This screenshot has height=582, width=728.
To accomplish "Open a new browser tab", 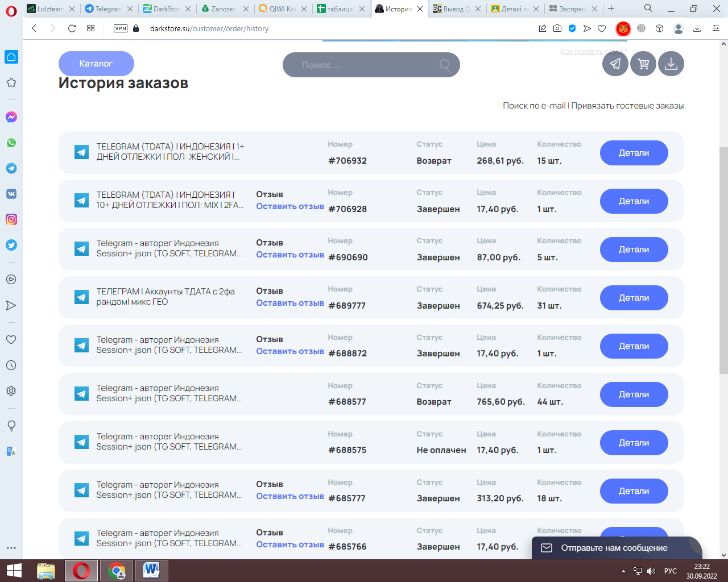I will pyautogui.click(x=611, y=9).
